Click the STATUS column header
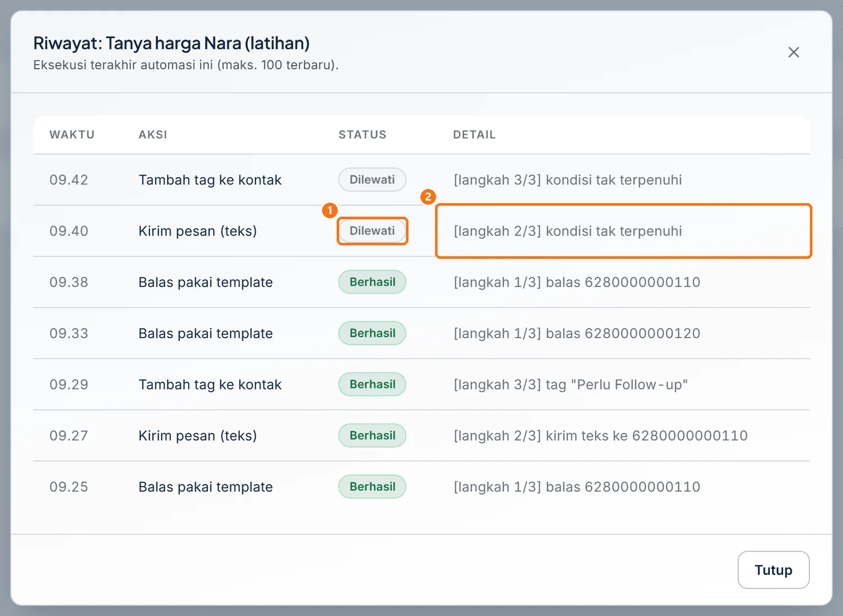This screenshot has width=843, height=616. point(362,135)
